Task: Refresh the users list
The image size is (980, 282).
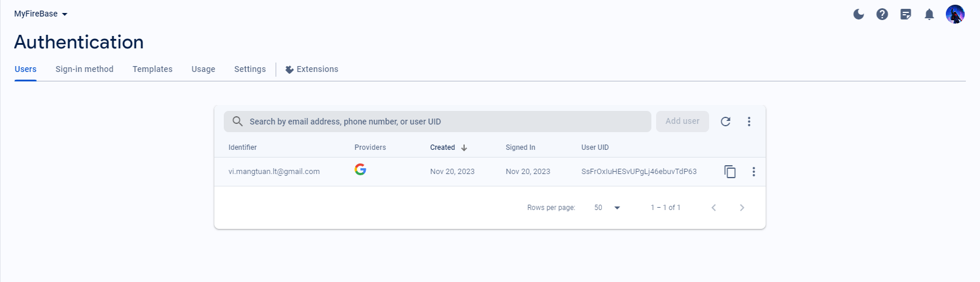Action: pos(726,122)
